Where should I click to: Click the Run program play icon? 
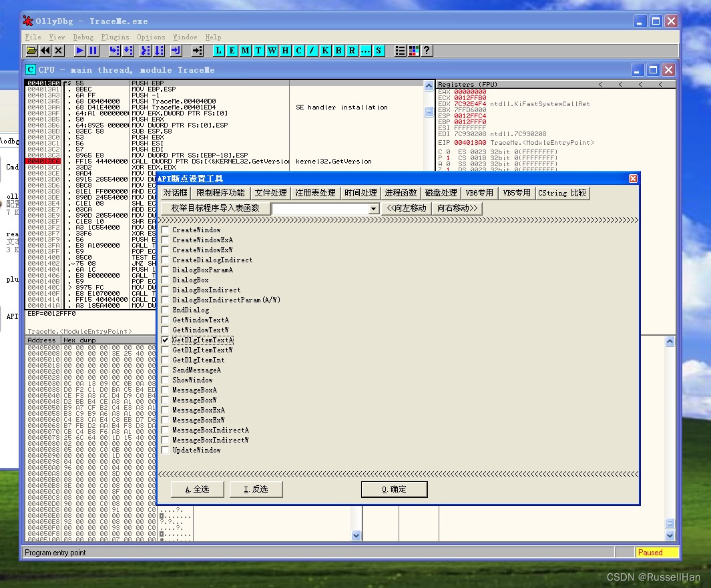79,51
